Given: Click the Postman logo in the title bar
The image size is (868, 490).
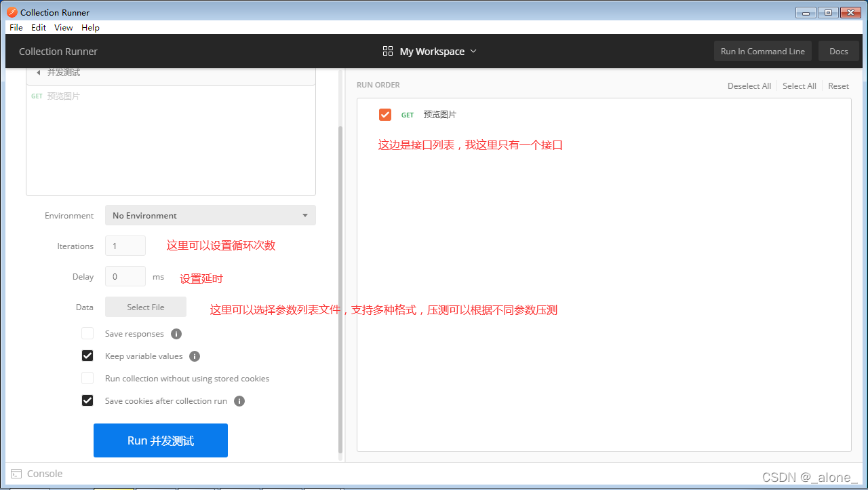Looking at the screenshot, I should tap(12, 12).
